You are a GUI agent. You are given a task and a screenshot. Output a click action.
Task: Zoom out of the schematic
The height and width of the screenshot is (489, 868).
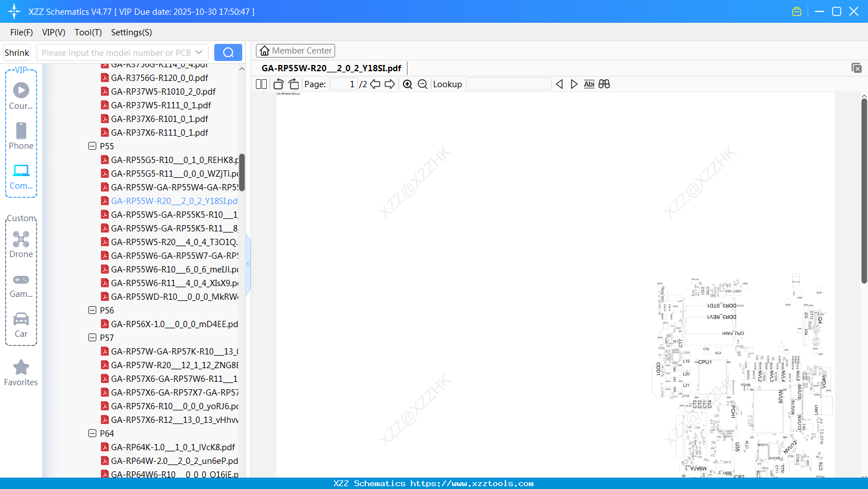pyautogui.click(x=422, y=84)
